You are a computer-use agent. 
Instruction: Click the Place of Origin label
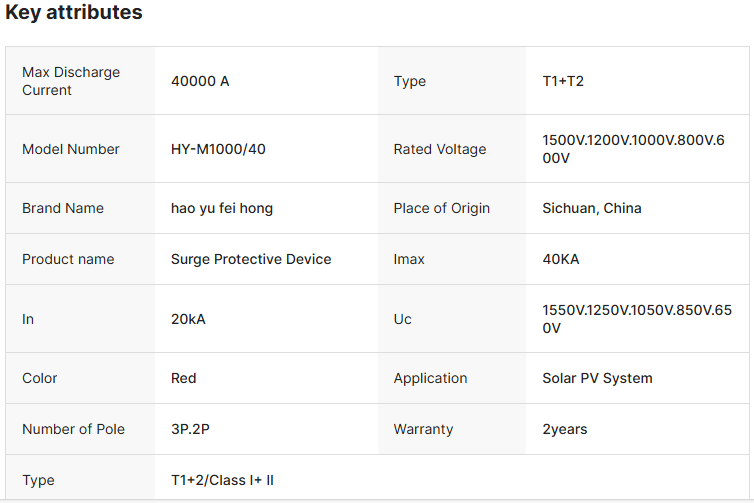[x=442, y=208]
